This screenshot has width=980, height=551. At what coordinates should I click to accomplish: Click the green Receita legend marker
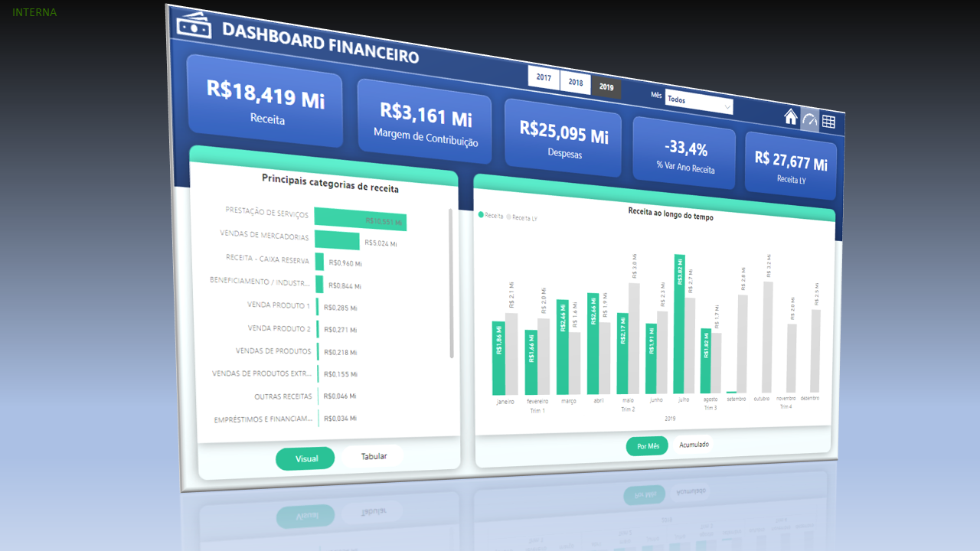pyautogui.click(x=481, y=215)
